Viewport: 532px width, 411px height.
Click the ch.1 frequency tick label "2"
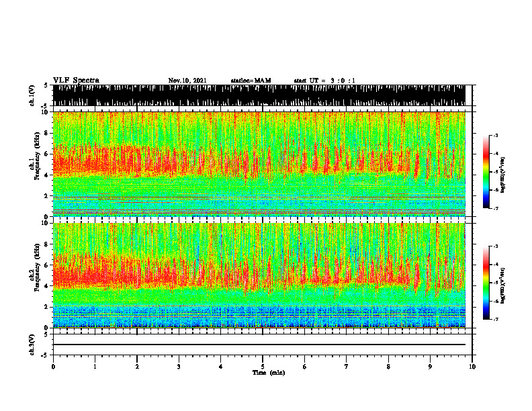(46, 196)
